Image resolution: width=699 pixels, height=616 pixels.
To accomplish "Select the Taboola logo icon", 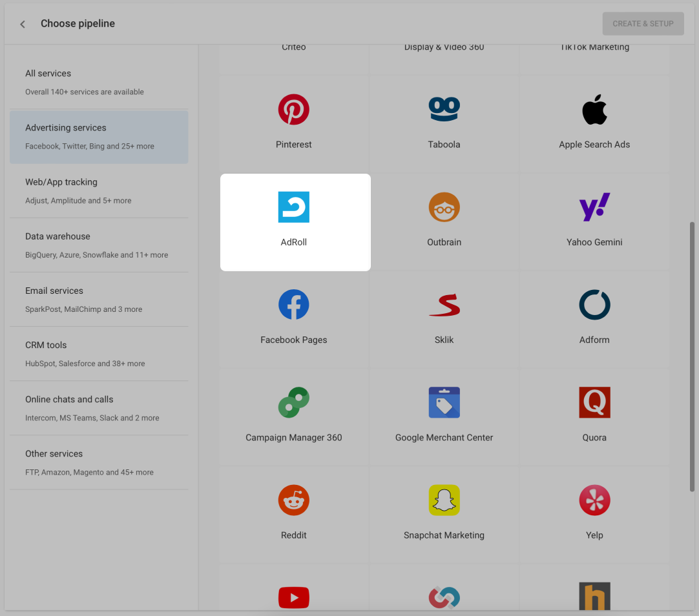I will pyautogui.click(x=444, y=110).
